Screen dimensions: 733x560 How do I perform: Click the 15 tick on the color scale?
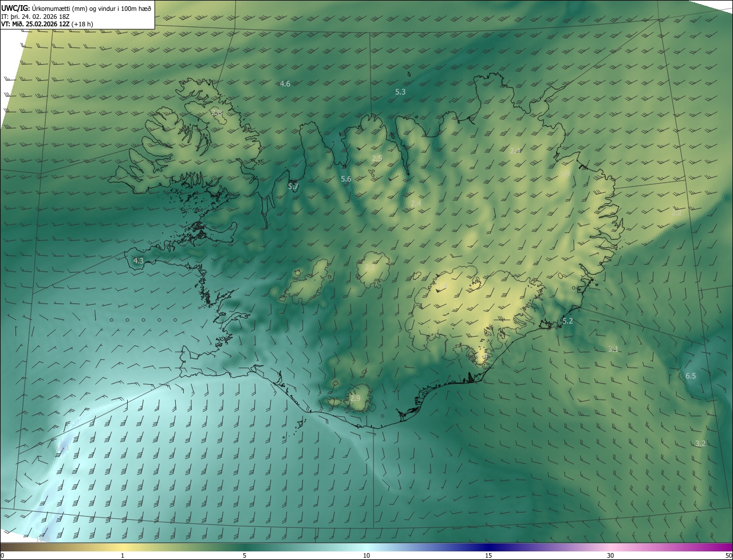pos(488,555)
